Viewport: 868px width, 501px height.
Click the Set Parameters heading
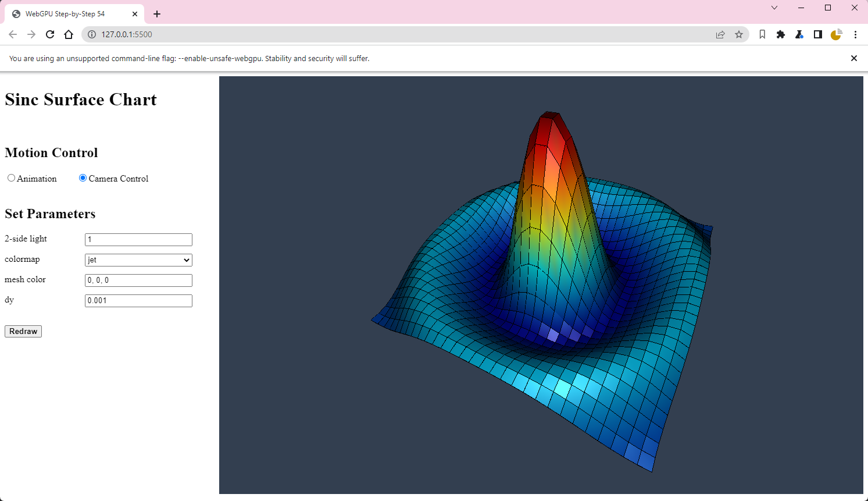click(50, 214)
